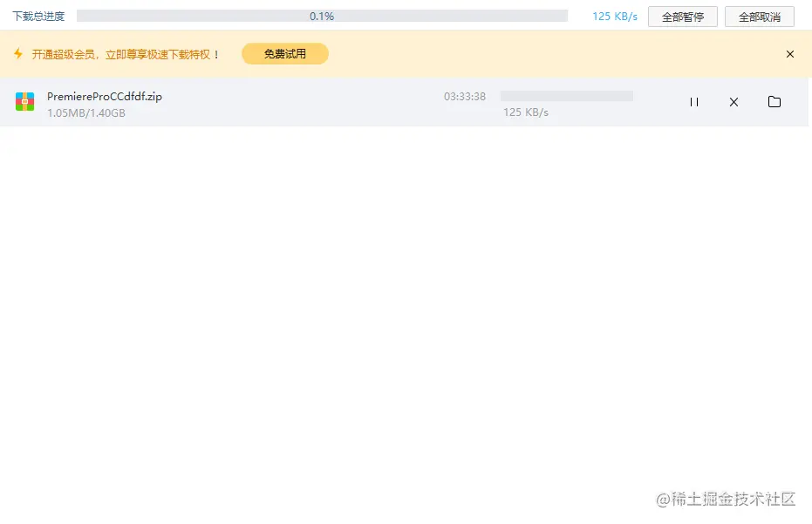Click the blue 125 KB/s total speed
The height and width of the screenshot is (524, 812).
coord(615,17)
